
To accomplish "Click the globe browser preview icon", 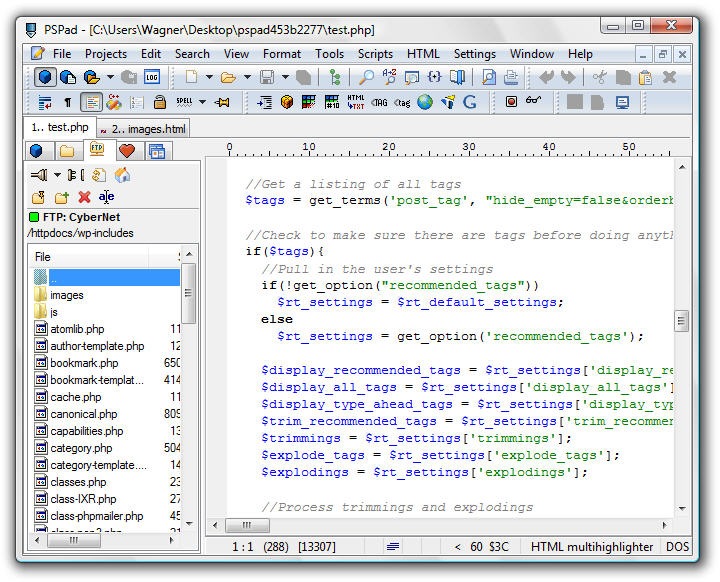I will (x=425, y=102).
